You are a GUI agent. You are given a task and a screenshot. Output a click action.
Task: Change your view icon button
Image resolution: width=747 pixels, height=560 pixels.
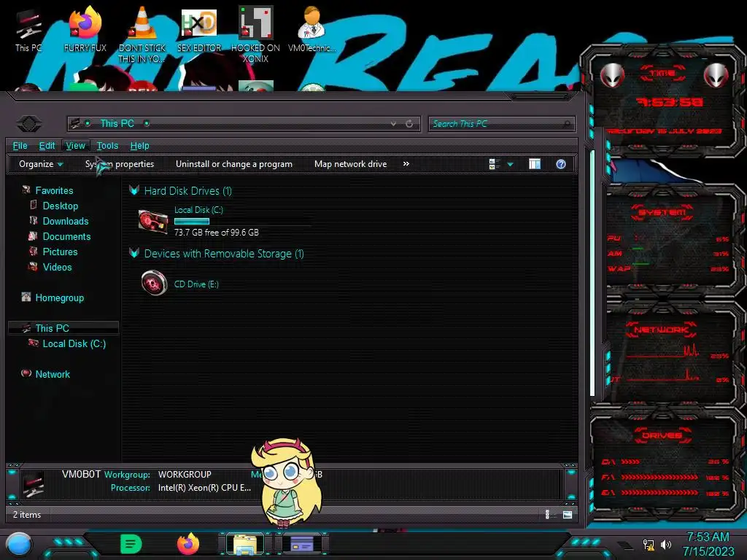494,164
